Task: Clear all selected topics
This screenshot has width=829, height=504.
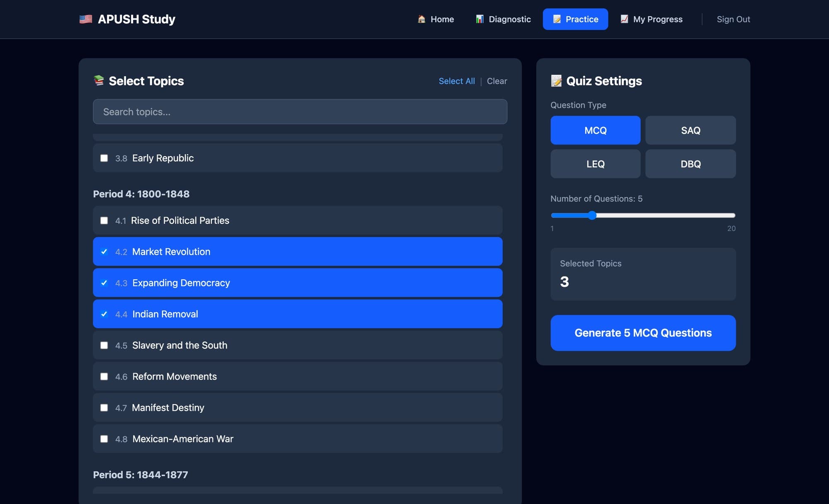Action: [497, 81]
